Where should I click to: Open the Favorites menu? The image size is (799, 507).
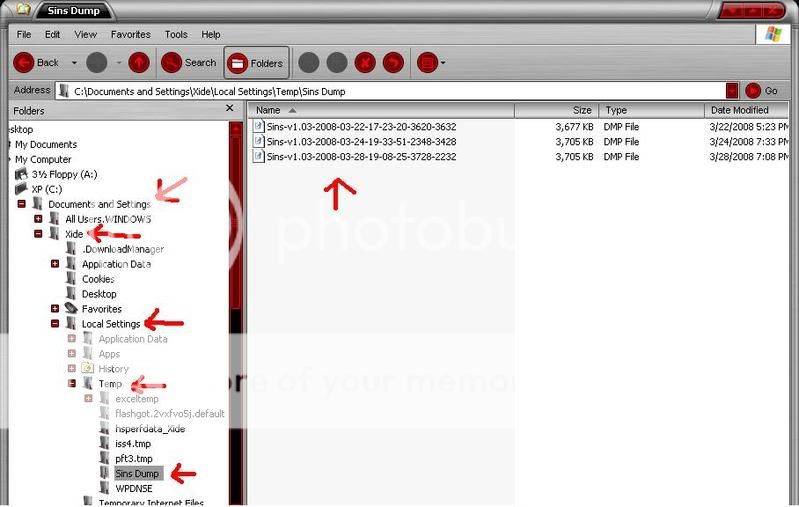pyautogui.click(x=130, y=35)
